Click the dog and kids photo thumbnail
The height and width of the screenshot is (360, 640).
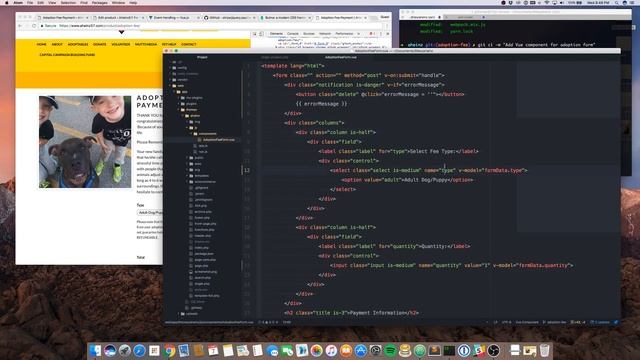coord(85,142)
